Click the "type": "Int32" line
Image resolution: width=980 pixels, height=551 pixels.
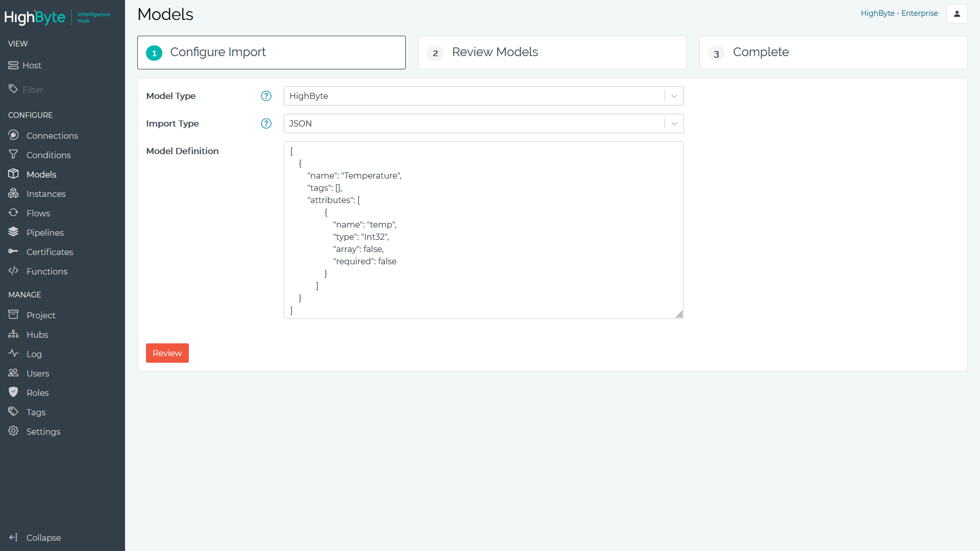361,237
